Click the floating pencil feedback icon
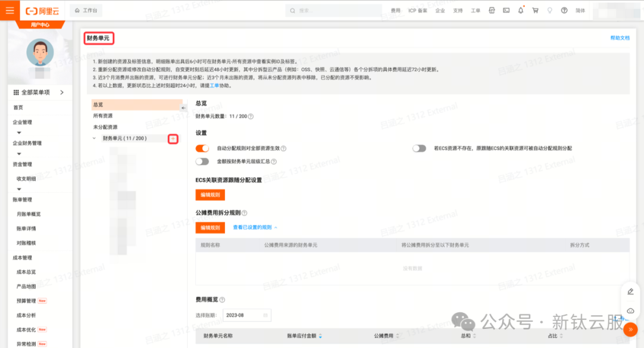This screenshot has width=644, height=348. point(630,292)
